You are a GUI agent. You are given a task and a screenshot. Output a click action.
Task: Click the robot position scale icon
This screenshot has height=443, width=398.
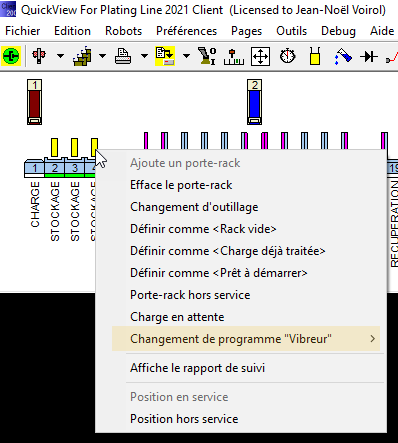(x=234, y=56)
